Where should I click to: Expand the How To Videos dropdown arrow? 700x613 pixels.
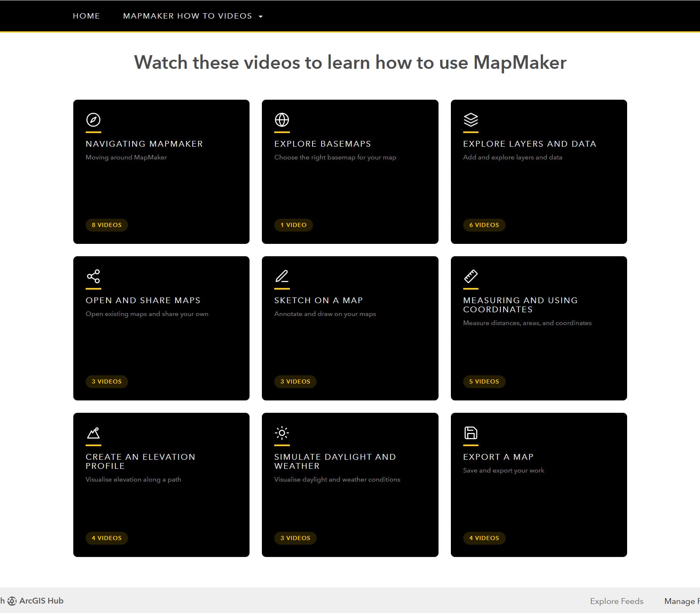click(x=261, y=16)
